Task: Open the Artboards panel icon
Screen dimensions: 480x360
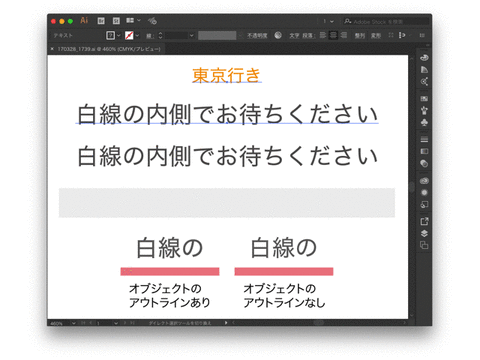Action: pos(424,245)
